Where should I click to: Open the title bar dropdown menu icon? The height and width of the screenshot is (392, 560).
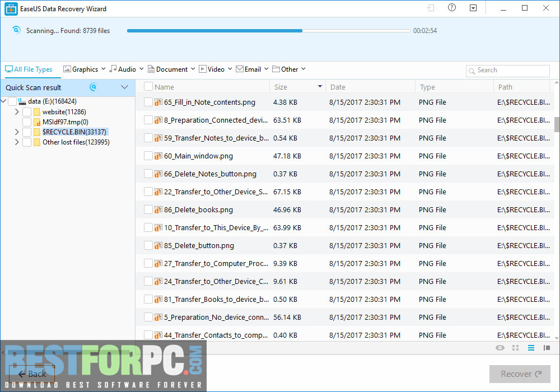pyautogui.click(x=473, y=8)
